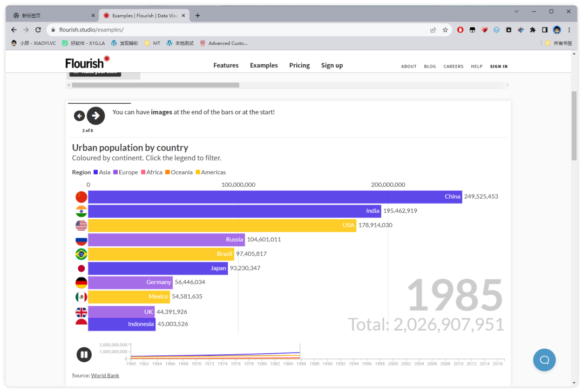Toggle Asia region in legend
This screenshot has height=392, width=583.
pos(101,172)
